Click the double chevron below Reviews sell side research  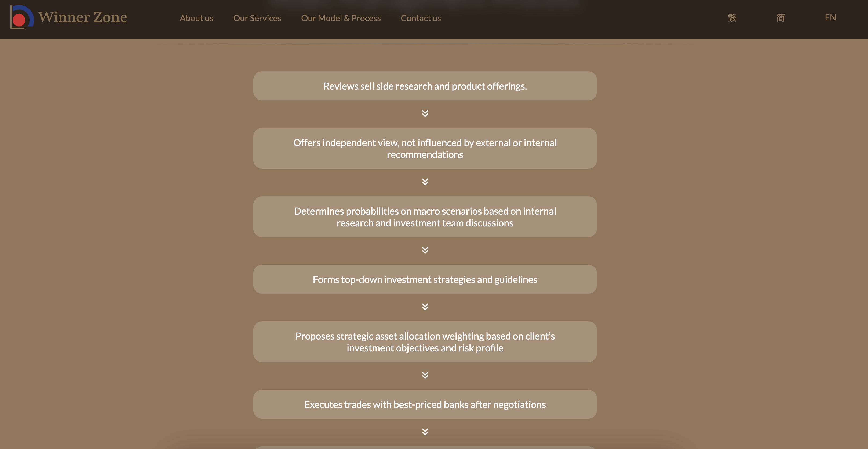click(x=425, y=113)
